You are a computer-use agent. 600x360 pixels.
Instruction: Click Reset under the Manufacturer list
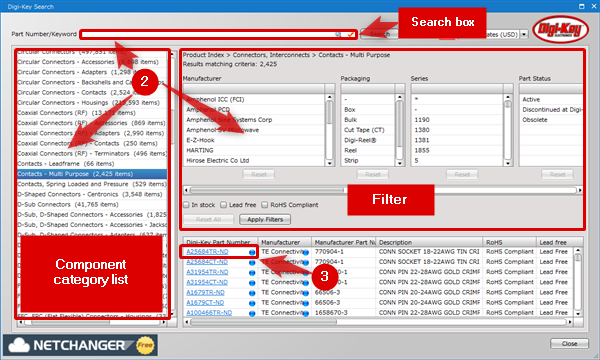point(259,174)
